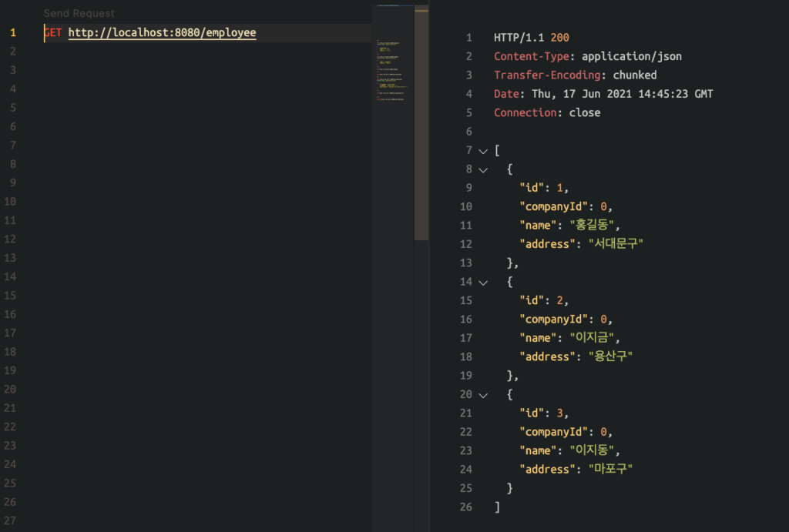The image size is (789, 532).
Task: Click the Send Request code lens
Action: point(79,13)
